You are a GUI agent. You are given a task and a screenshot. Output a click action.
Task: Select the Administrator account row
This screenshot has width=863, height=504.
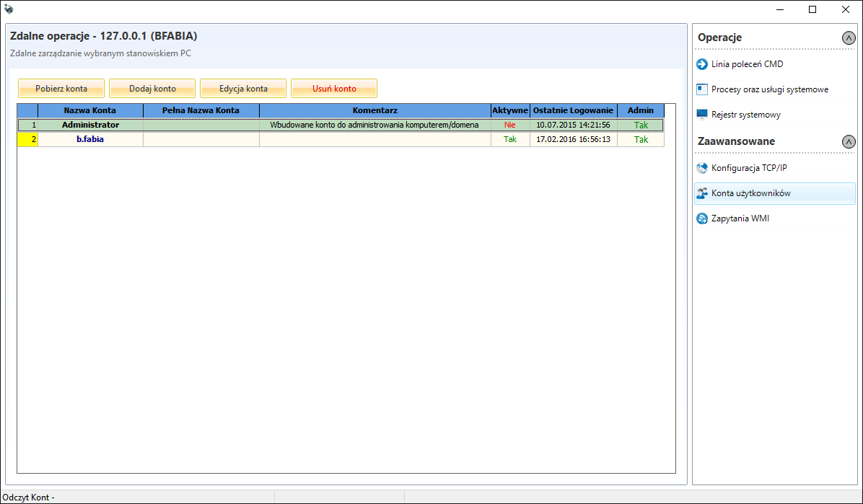coord(90,125)
